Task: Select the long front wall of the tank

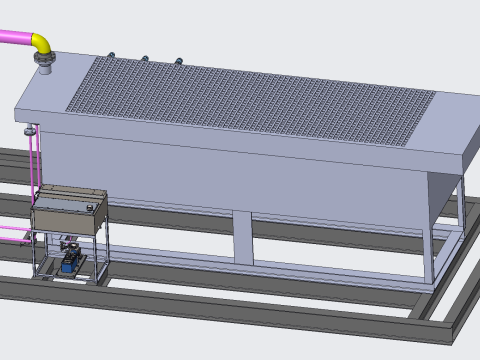Action: pyautogui.click(x=233, y=180)
